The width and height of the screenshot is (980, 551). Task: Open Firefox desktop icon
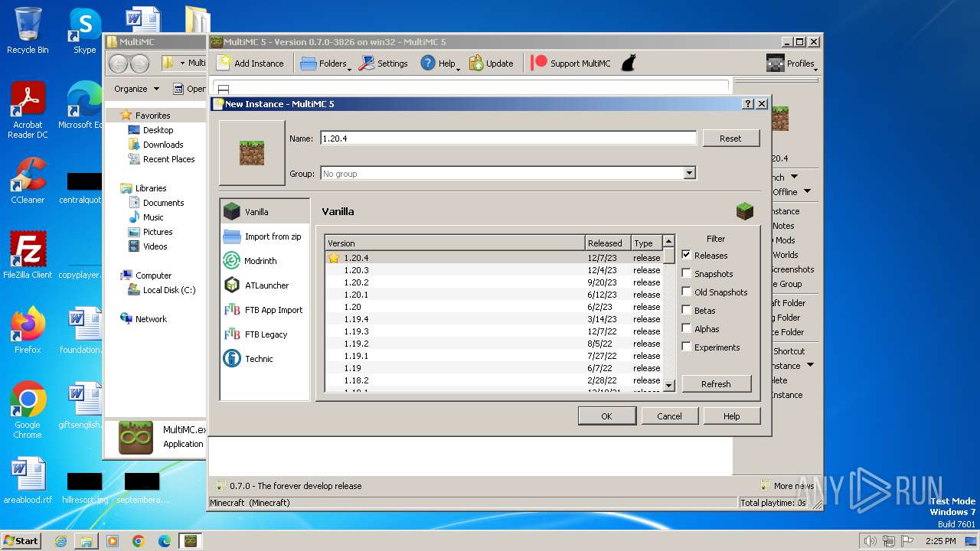point(28,331)
